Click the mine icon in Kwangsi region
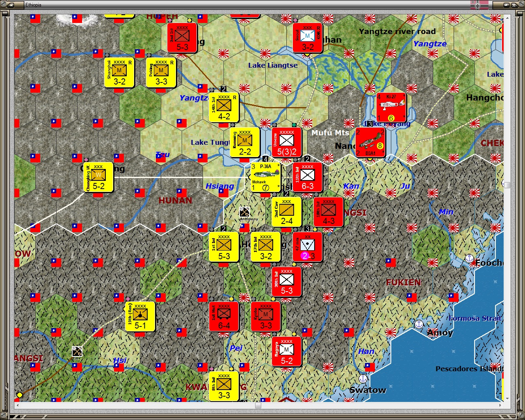The image size is (525, 420). (77, 352)
